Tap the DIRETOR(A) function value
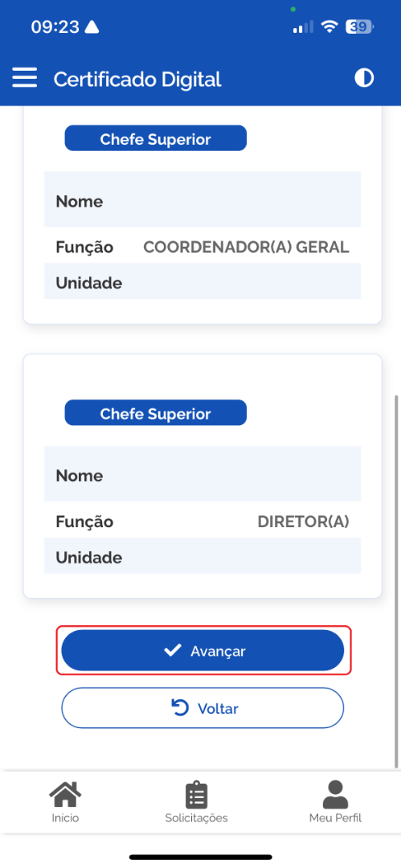The height and width of the screenshot is (868, 401). coord(304,522)
